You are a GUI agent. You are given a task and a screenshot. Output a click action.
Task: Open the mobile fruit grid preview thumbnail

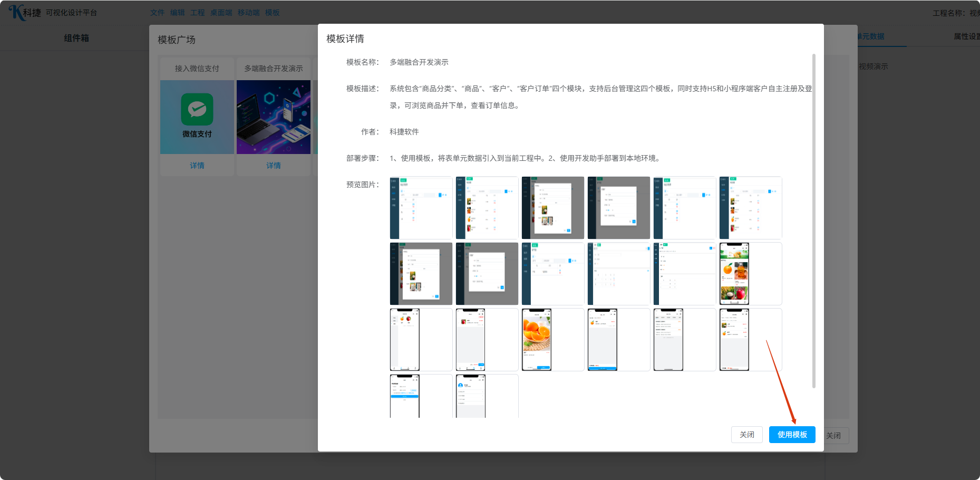pyautogui.click(x=734, y=274)
